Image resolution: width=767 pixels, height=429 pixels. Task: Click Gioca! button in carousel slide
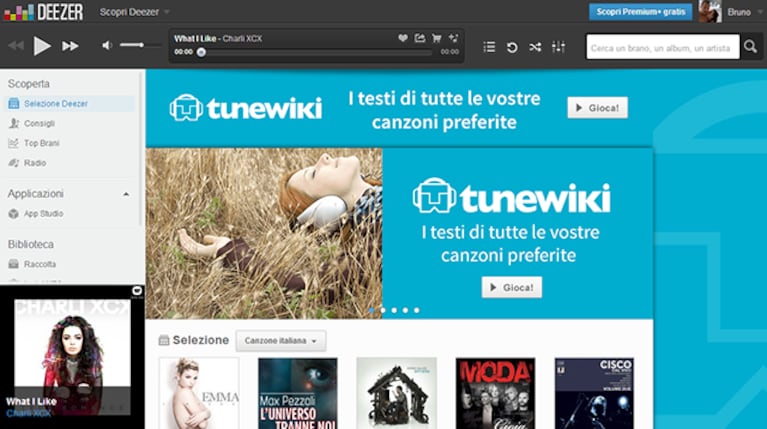pyautogui.click(x=512, y=287)
